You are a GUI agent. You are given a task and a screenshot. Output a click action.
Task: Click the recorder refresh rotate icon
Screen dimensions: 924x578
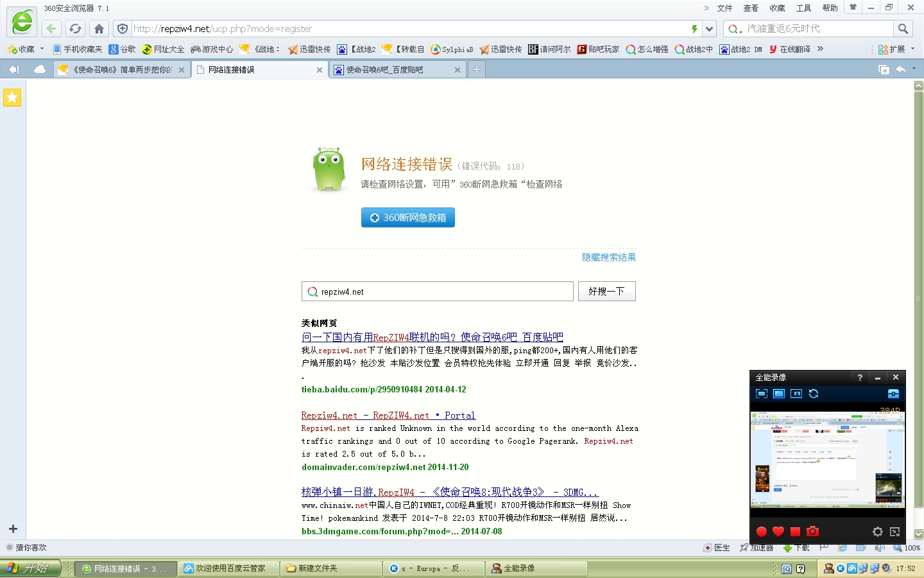(814, 394)
